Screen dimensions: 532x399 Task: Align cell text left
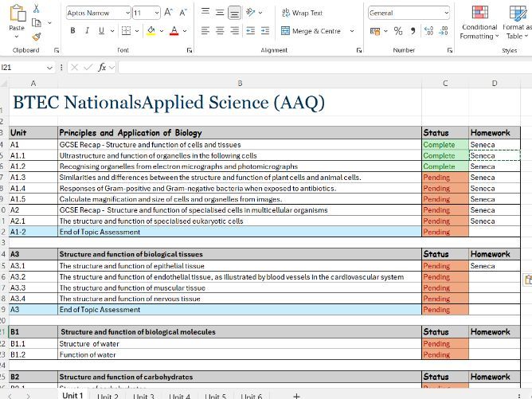click(205, 31)
